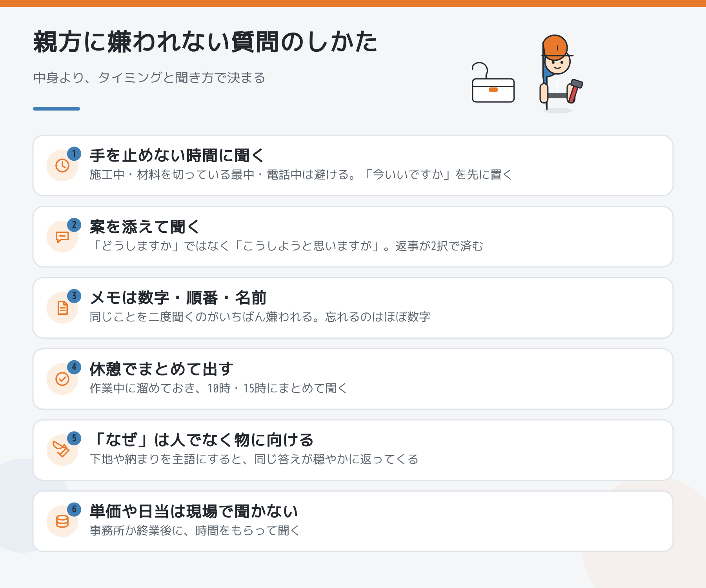Click the description starting 下地や納まりを主語にすると
Image resolution: width=706 pixels, height=588 pixels.
coord(254,459)
